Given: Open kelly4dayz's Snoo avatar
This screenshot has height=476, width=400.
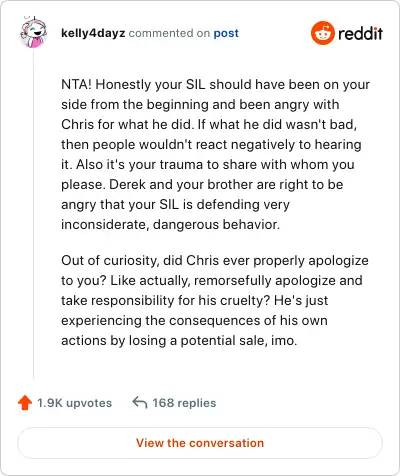Looking at the screenshot, I should pos(33,32).
